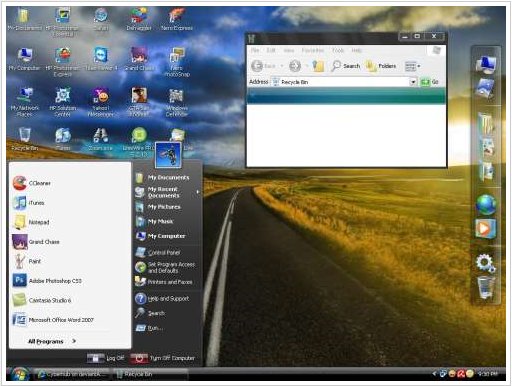Toggle the Folders pane button
This screenshot has height=386, width=512.
tap(381, 66)
